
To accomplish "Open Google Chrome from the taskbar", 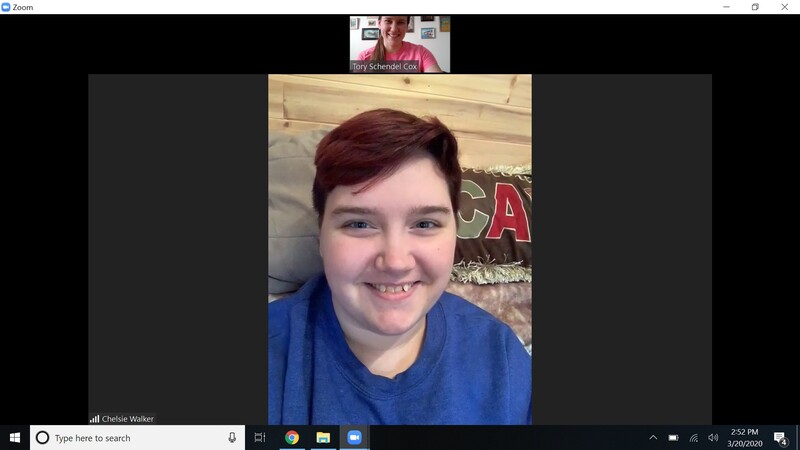I will point(292,438).
